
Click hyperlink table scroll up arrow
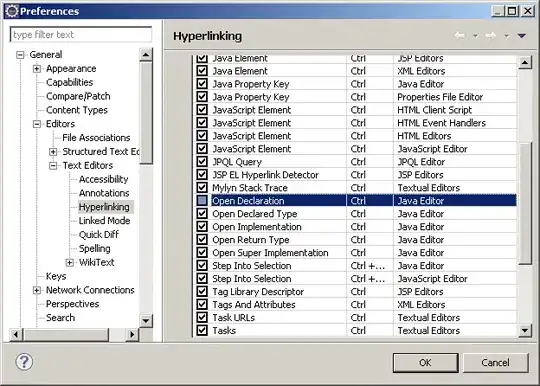(x=525, y=63)
